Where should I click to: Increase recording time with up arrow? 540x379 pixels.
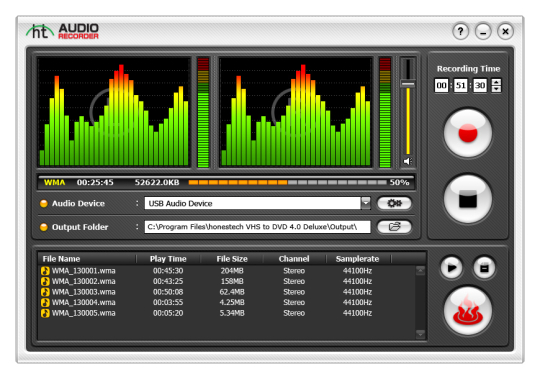496,82
